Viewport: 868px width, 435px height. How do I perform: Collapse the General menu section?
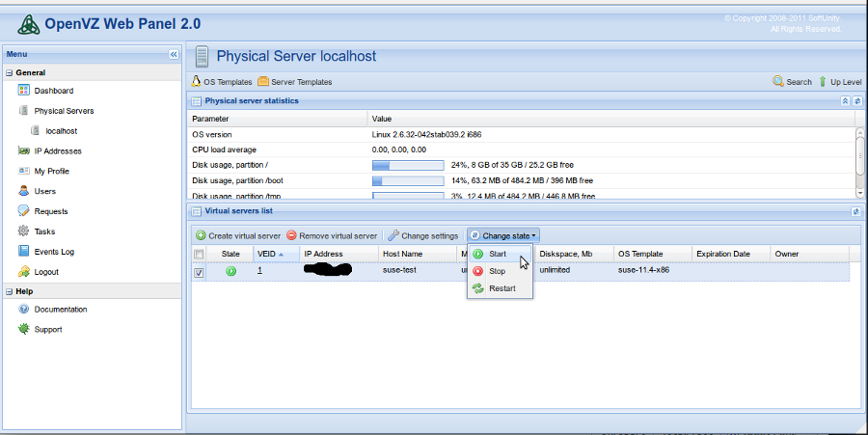point(9,72)
